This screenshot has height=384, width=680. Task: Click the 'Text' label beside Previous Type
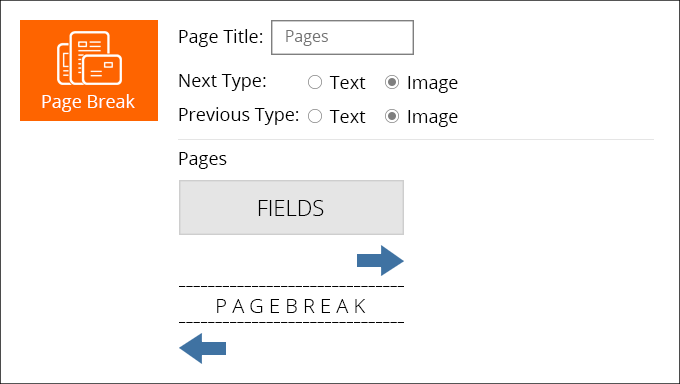click(x=347, y=117)
